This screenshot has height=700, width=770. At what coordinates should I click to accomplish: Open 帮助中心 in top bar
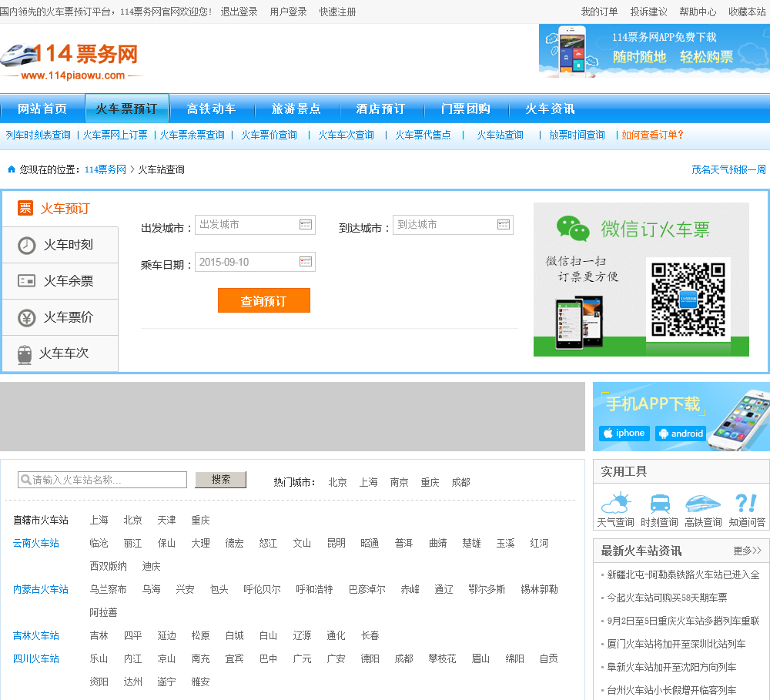pyautogui.click(x=698, y=12)
